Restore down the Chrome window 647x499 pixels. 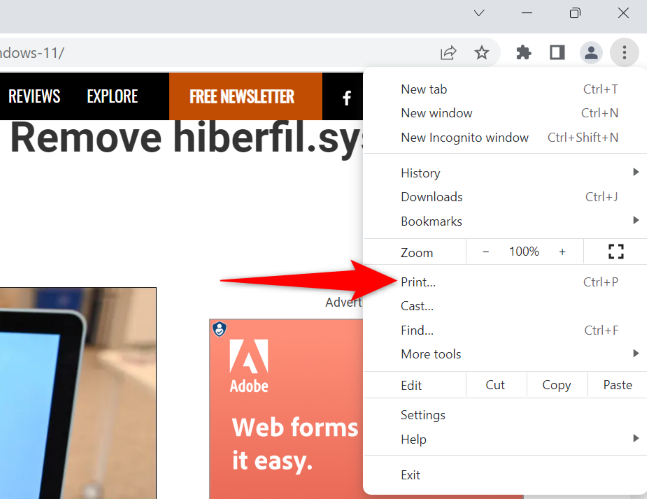(575, 13)
